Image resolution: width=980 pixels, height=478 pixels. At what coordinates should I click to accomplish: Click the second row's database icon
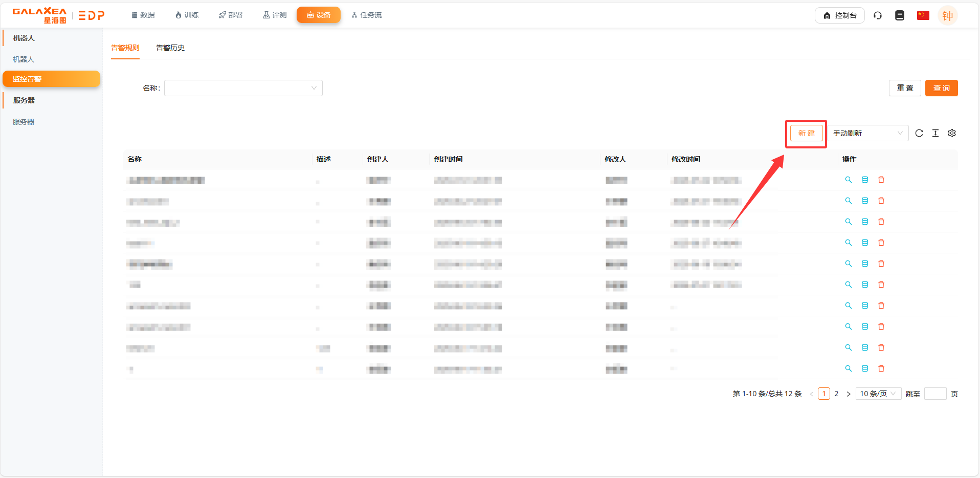click(x=865, y=201)
